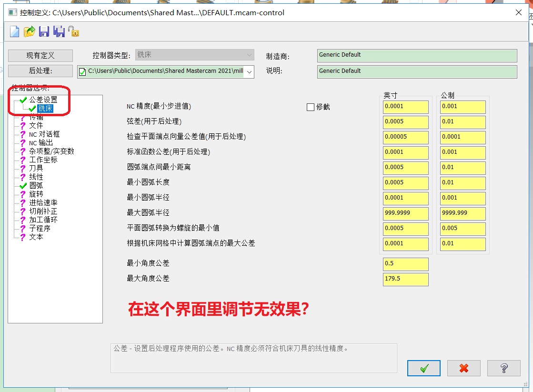Click the metric 0.005 helix minimum field
Viewport: 533px width, 392px height.
tap(463, 229)
